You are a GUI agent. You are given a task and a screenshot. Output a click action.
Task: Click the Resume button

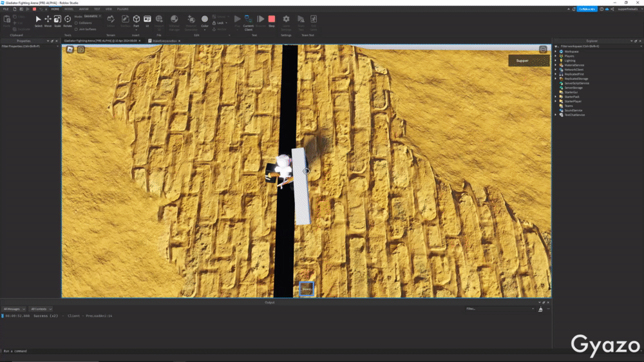pos(260,21)
